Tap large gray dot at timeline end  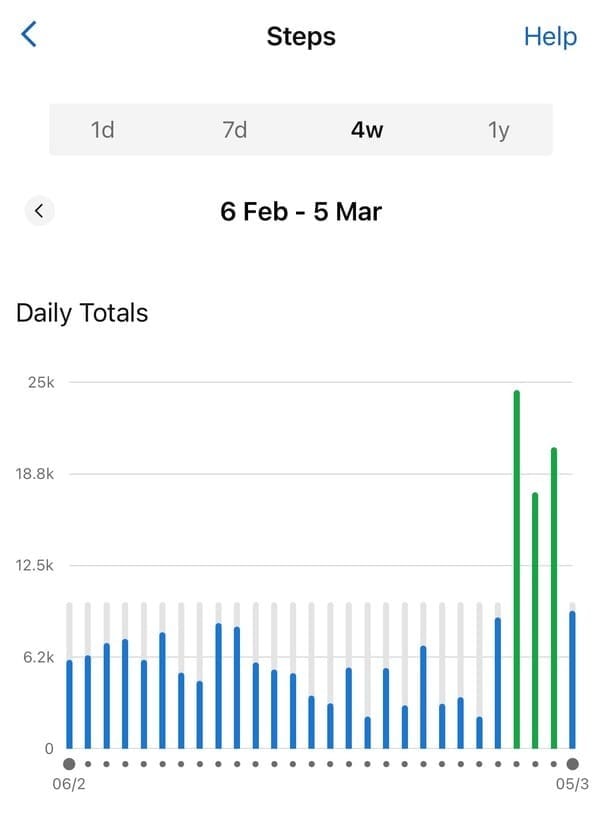point(572,764)
